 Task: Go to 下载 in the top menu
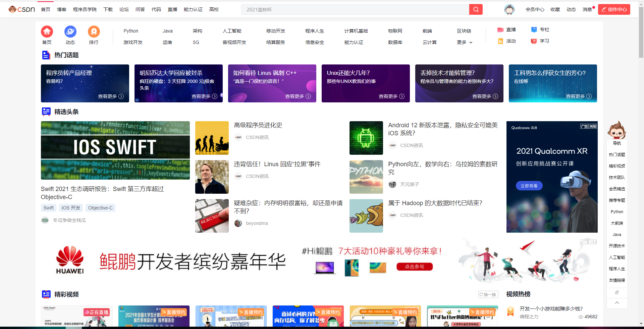point(108,9)
